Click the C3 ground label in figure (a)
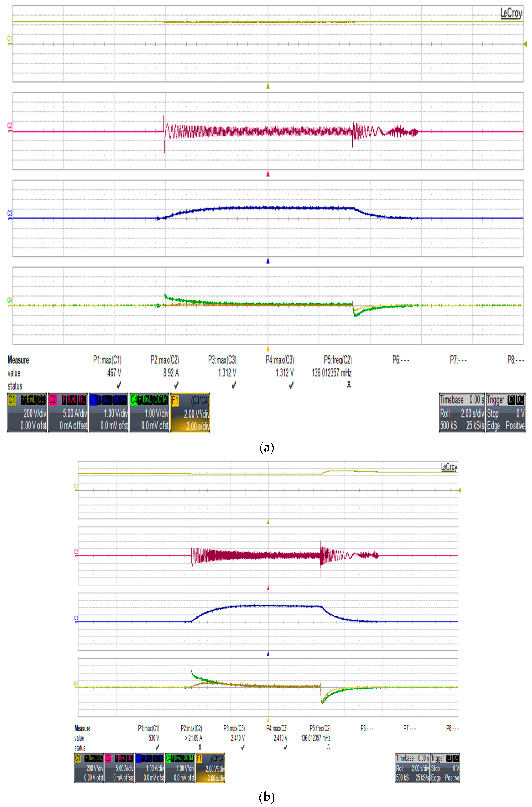The width and height of the screenshot is (532, 807). pyautogui.click(x=10, y=214)
